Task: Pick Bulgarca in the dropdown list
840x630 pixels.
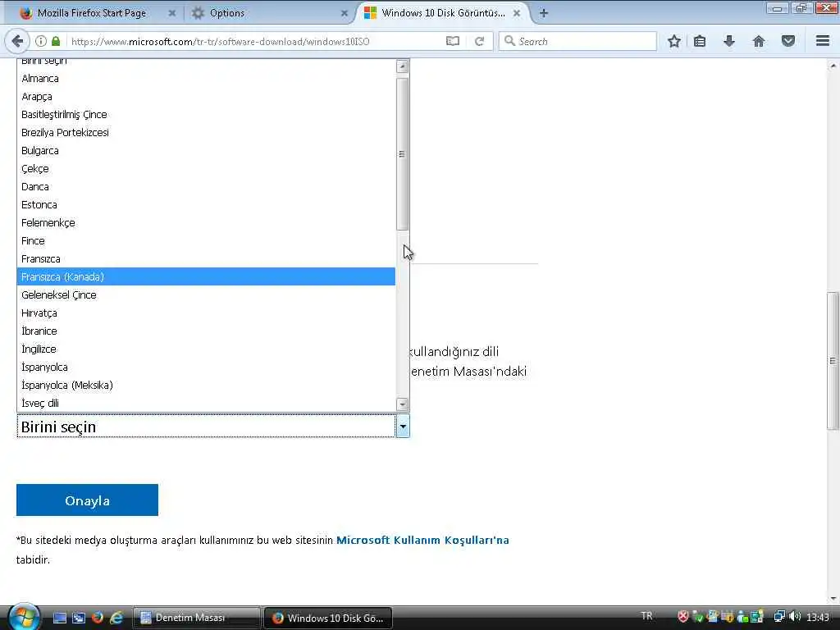Action: pos(206,151)
